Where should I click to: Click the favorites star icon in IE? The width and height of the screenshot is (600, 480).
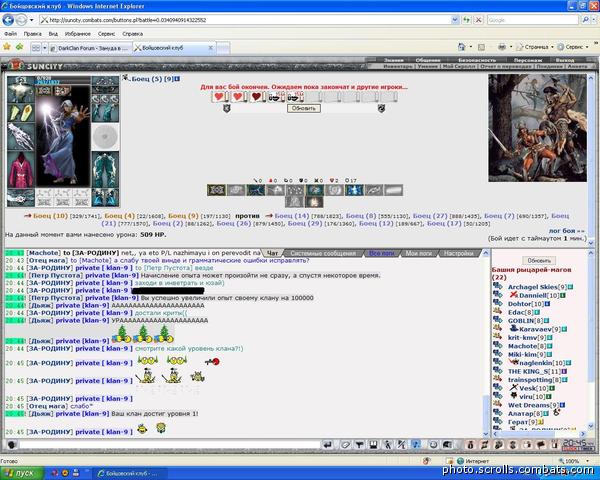click(x=7, y=47)
